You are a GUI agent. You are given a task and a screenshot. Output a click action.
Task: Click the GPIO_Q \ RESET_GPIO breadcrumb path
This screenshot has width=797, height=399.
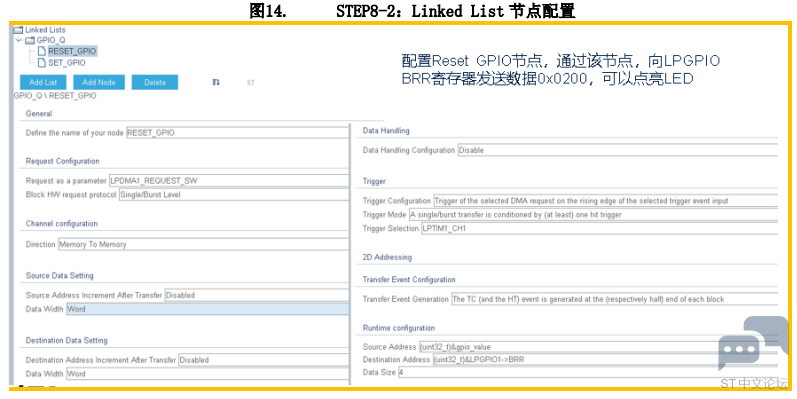[55, 96]
